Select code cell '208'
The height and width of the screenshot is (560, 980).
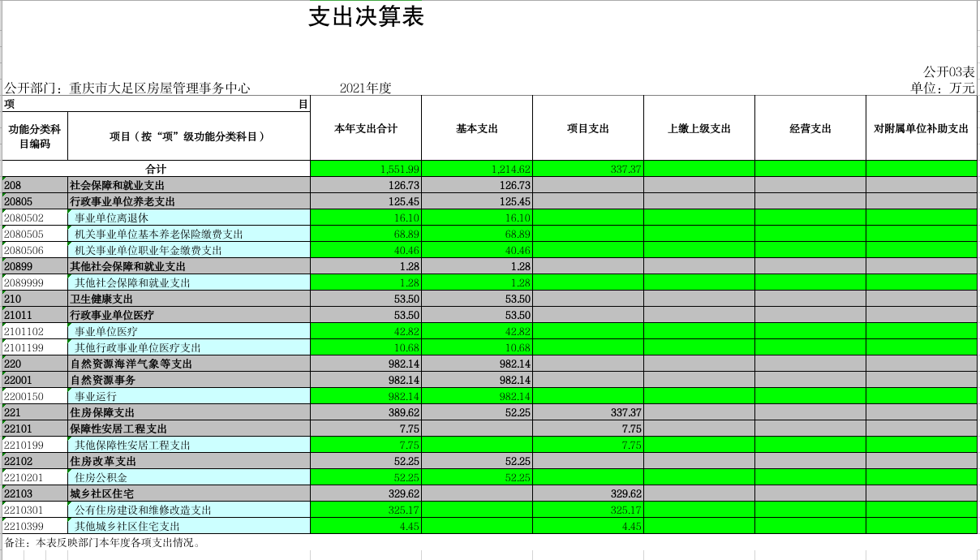click(x=35, y=185)
